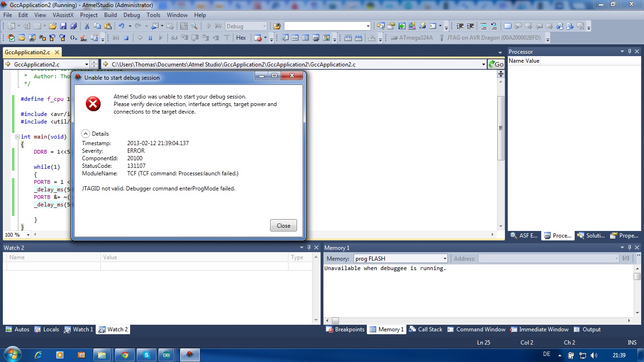Pin the Watch 2 panel auto-hide icon
This screenshot has height=362, width=644.
coord(309,247)
